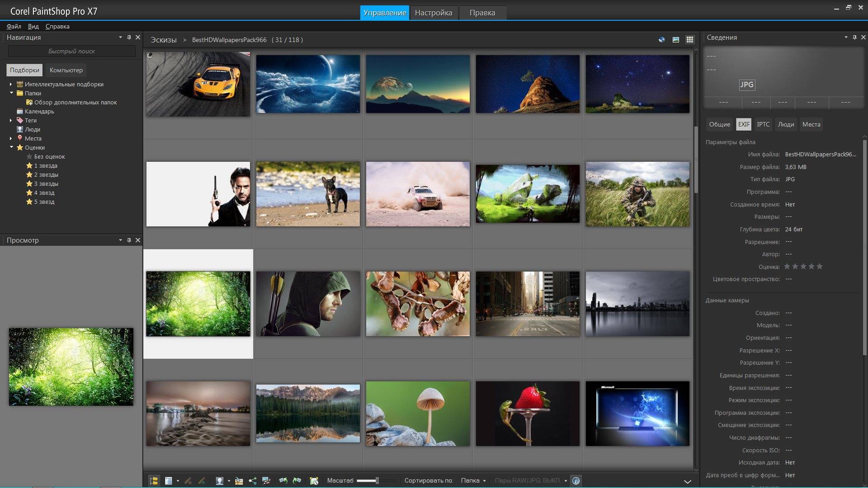
Task: Open the Вид menu
Action: (x=33, y=26)
